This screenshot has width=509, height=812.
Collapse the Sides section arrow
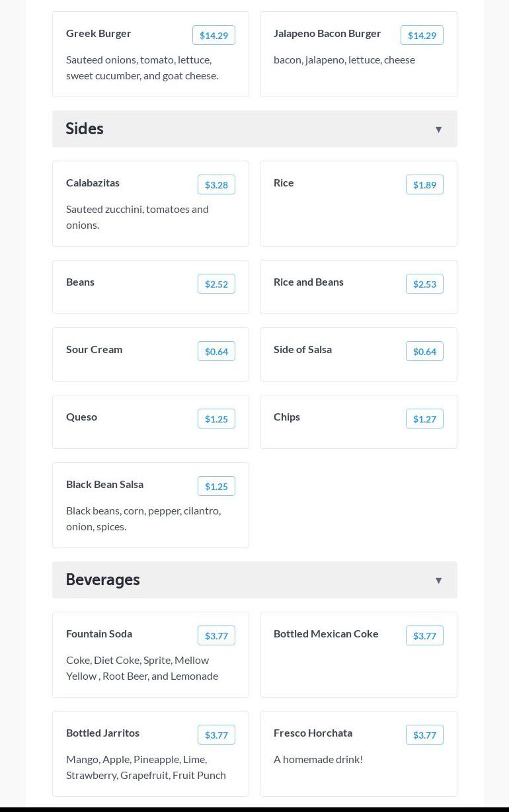[438, 130]
